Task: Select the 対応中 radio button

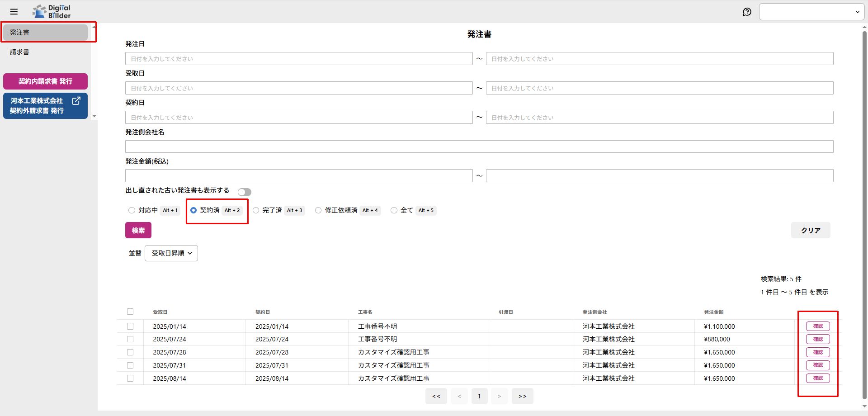Action: click(132, 210)
